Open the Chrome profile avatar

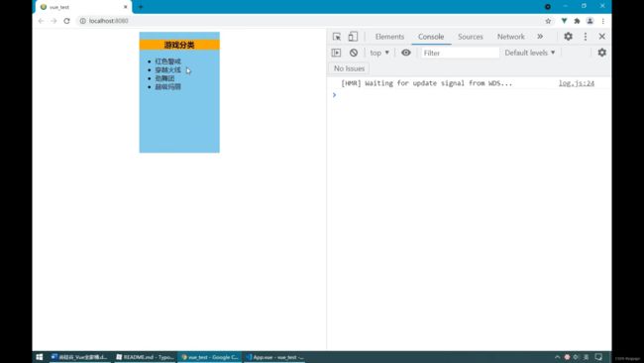point(590,21)
